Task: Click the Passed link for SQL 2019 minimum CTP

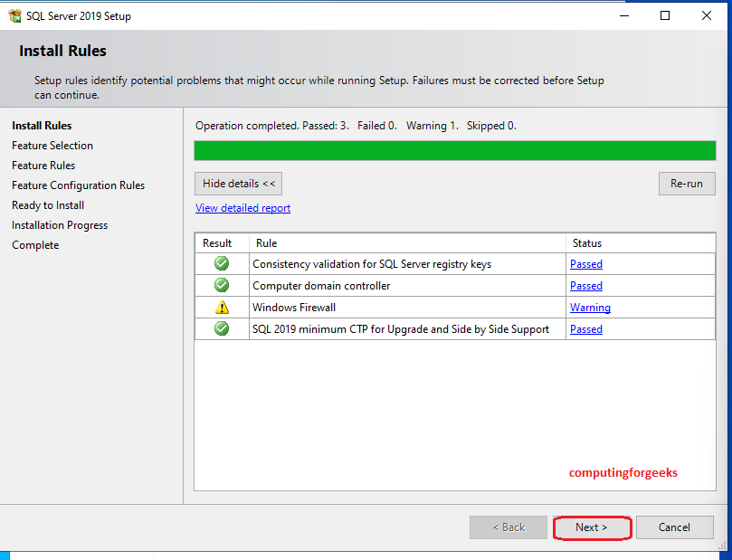Action: click(x=585, y=328)
